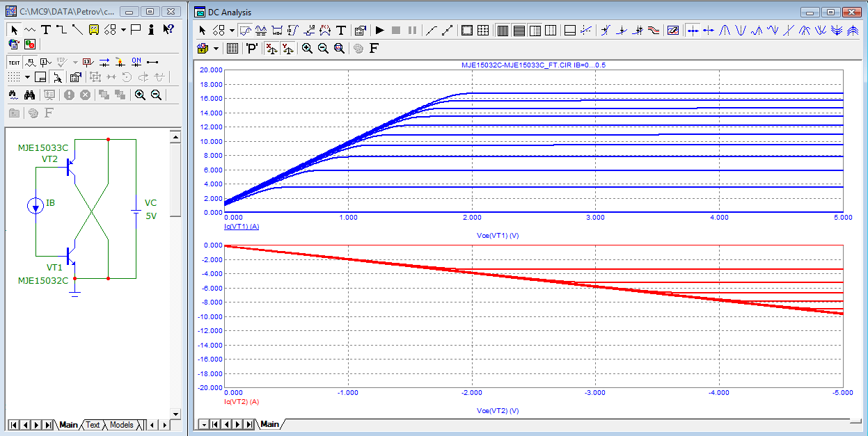
Task: Click the DC Analysis window title bar icon
Action: pyautogui.click(x=200, y=12)
